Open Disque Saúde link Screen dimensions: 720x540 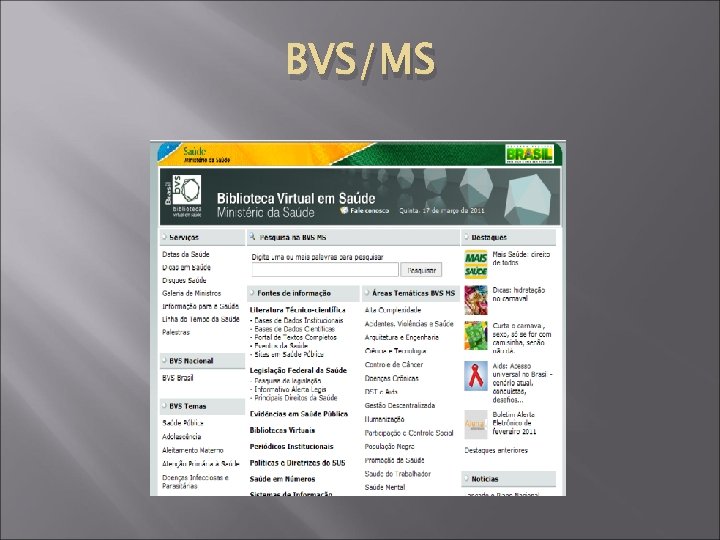(x=184, y=280)
